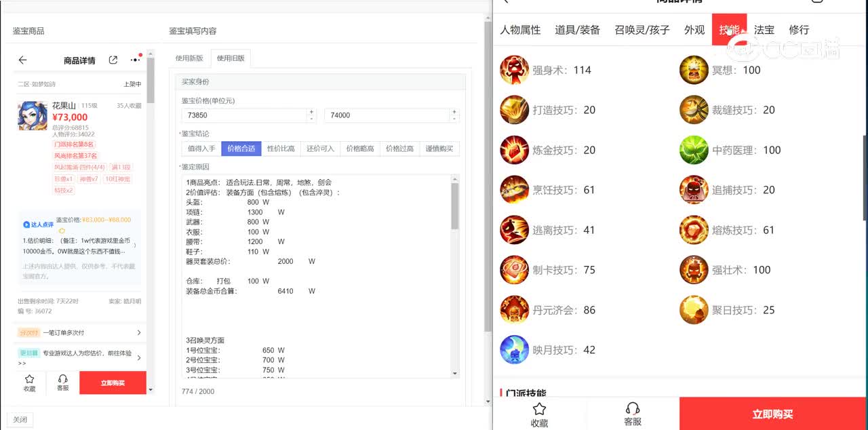
Task: Switch to 使用旧版 tab
Action: click(231, 59)
